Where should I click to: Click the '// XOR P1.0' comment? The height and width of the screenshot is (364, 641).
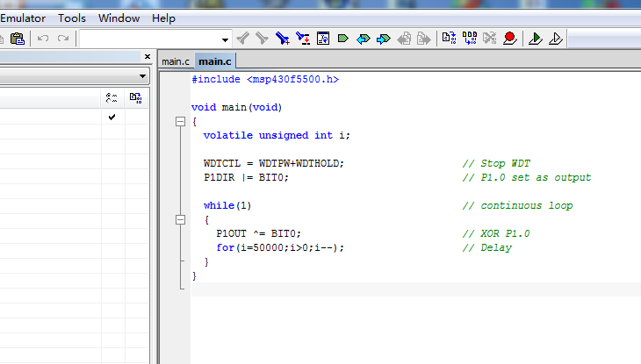(496, 233)
